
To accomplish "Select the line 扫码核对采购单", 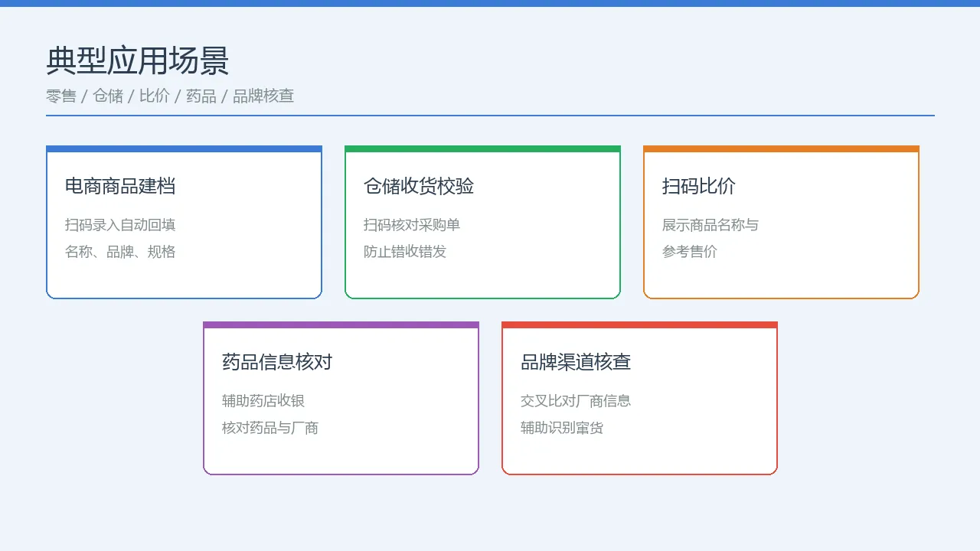I will coord(412,225).
